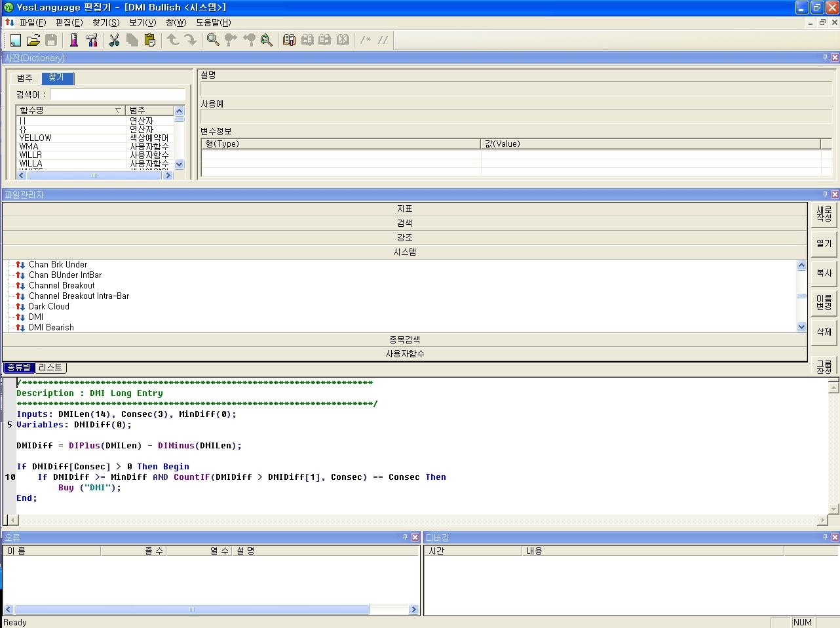Click the open book dictionary icon
Viewport: 840px width, 628px height.
pyautogui.click(x=289, y=40)
